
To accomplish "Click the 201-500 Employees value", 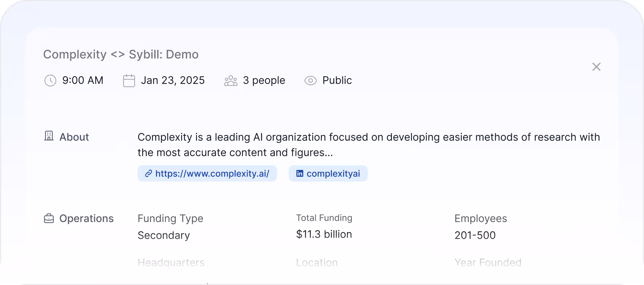I will [x=475, y=235].
